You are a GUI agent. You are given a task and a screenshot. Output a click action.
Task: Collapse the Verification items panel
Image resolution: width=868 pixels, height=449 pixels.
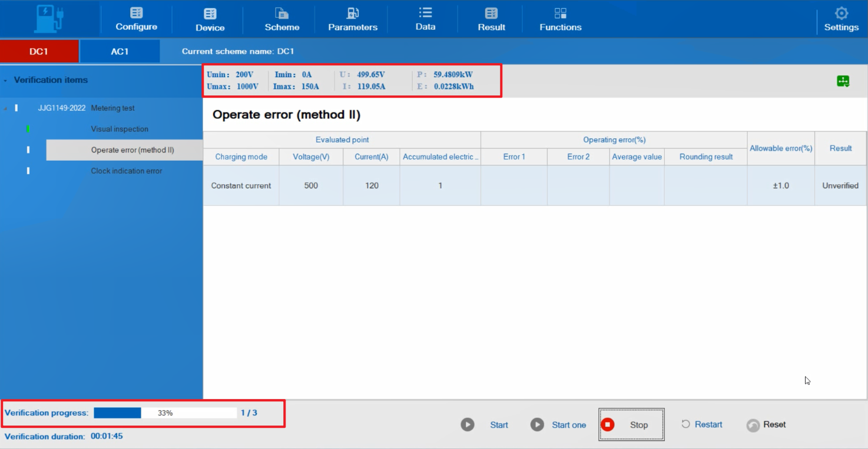pos(5,80)
